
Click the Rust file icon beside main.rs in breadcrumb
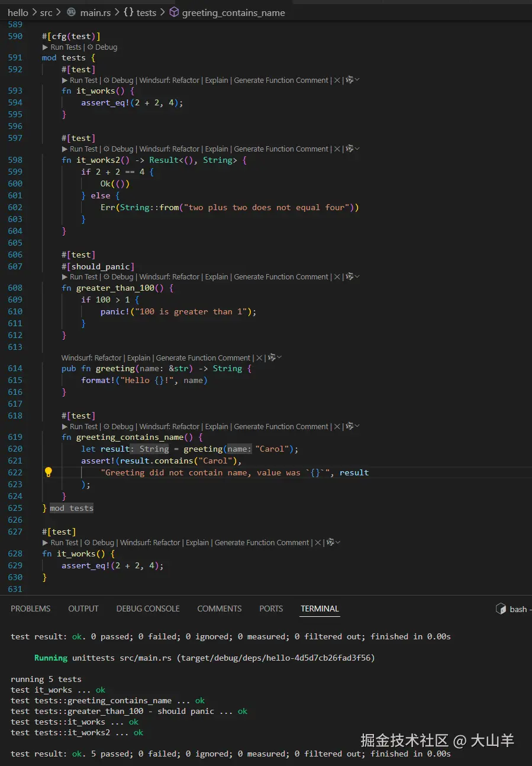point(71,12)
